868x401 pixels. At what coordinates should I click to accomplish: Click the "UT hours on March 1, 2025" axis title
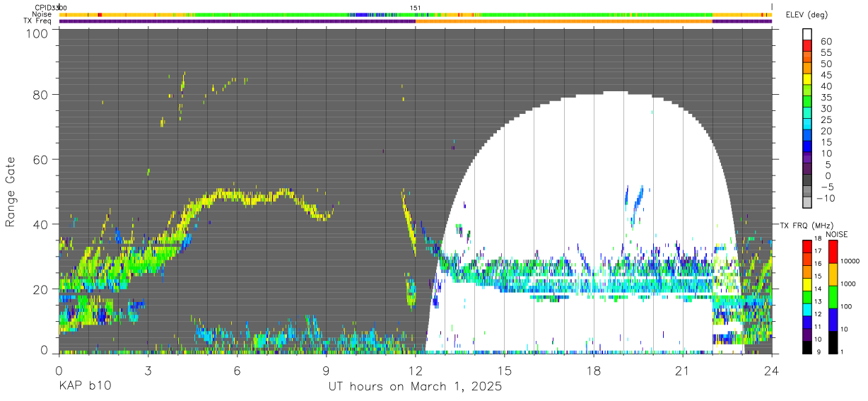click(x=415, y=387)
